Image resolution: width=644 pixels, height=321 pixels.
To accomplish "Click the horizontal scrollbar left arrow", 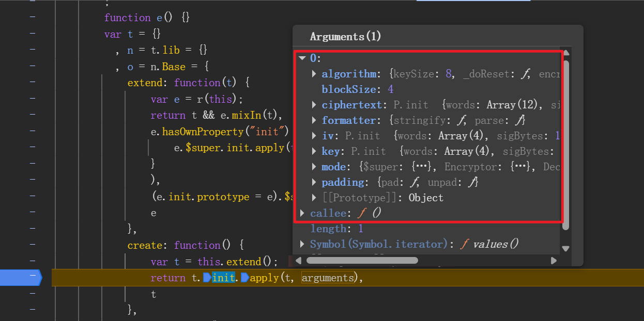I will [302, 261].
